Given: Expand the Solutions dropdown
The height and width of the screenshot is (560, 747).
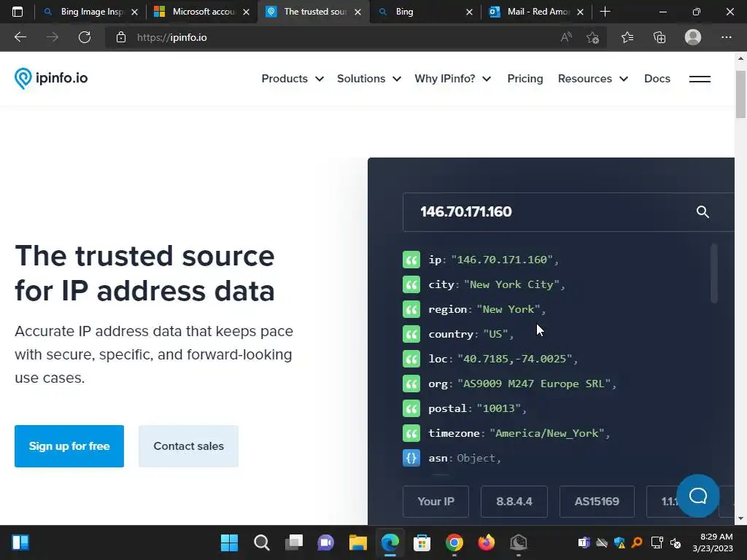Looking at the screenshot, I should pos(368,79).
